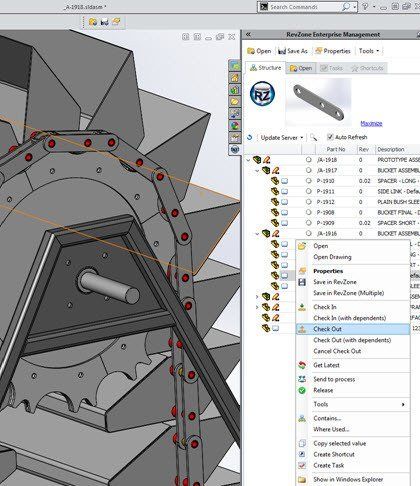The width and height of the screenshot is (420, 486).
Task: Toggle the Auto Refresh checkbox
Action: 330,137
